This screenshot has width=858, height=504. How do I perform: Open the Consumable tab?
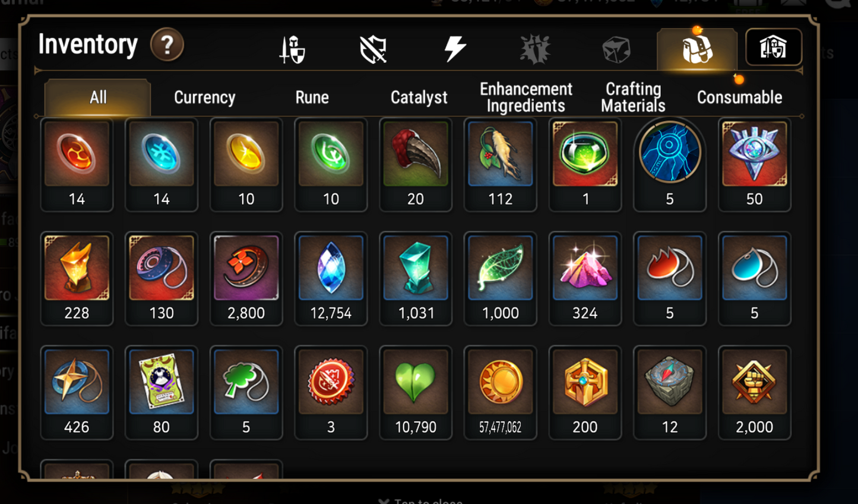click(740, 97)
